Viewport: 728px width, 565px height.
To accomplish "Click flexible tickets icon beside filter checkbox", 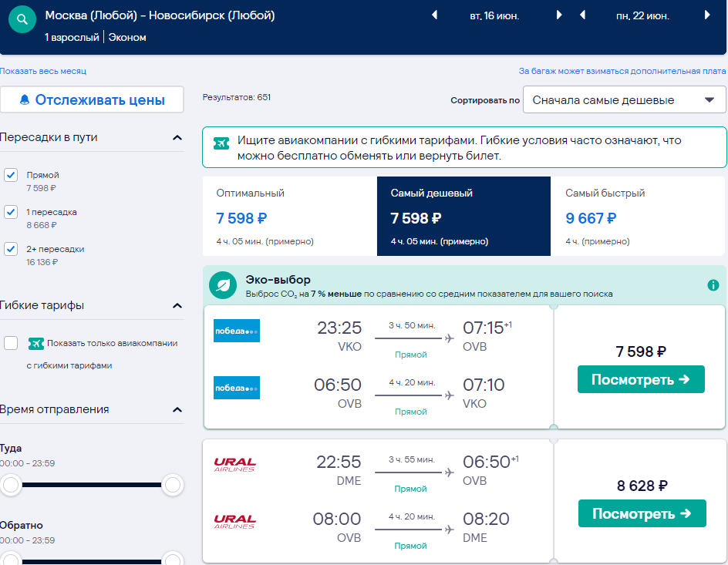I will coord(35,344).
